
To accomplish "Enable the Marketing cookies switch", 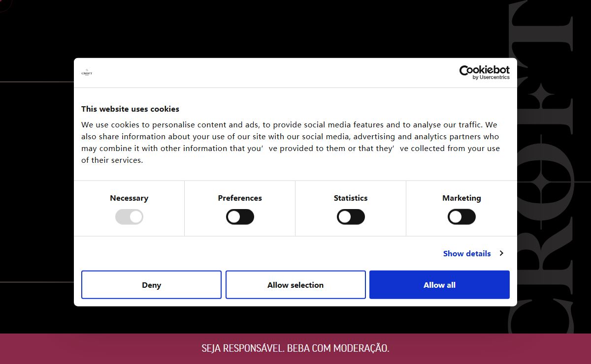I will (x=461, y=217).
